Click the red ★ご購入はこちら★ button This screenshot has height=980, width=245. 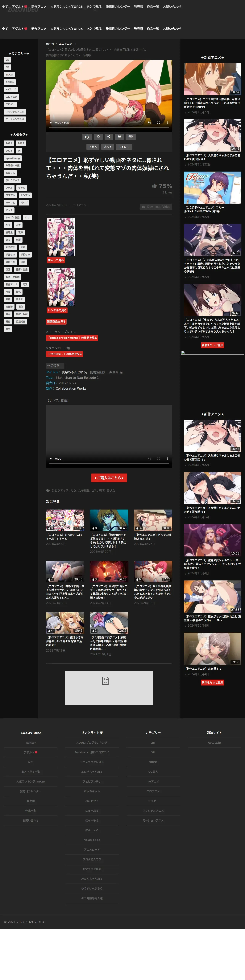pyautogui.click(x=109, y=478)
